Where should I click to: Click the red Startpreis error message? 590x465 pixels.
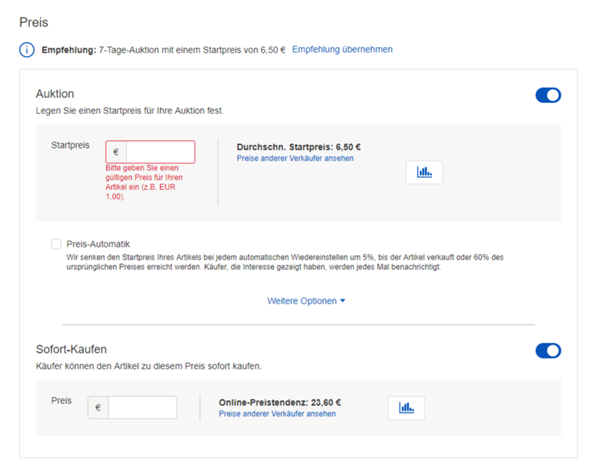(x=144, y=182)
